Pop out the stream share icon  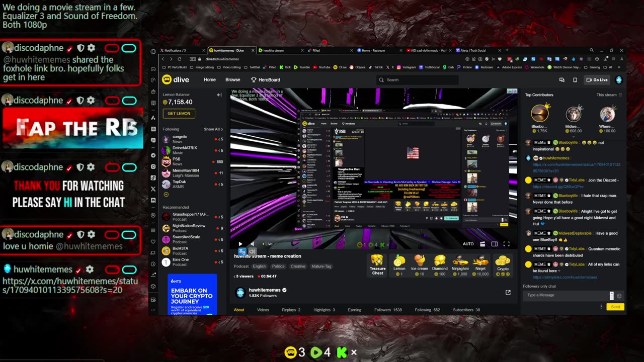[508, 292]
